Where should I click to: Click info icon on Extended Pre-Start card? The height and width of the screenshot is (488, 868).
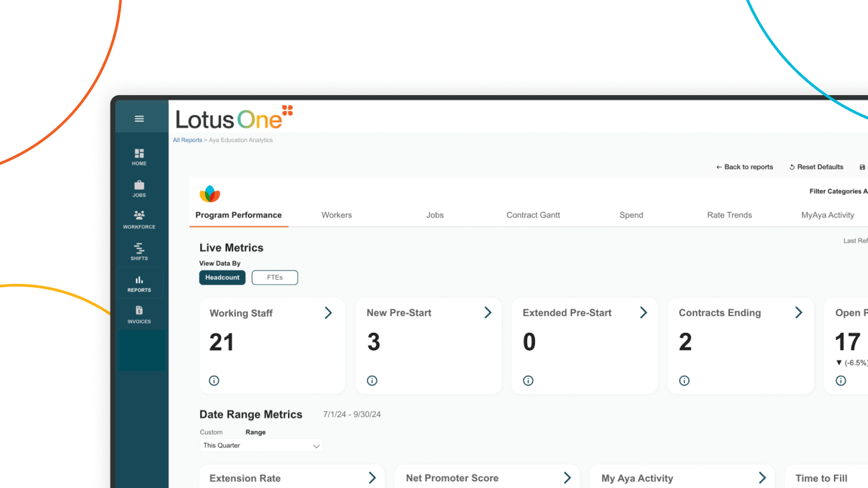[x=528, y=380]
